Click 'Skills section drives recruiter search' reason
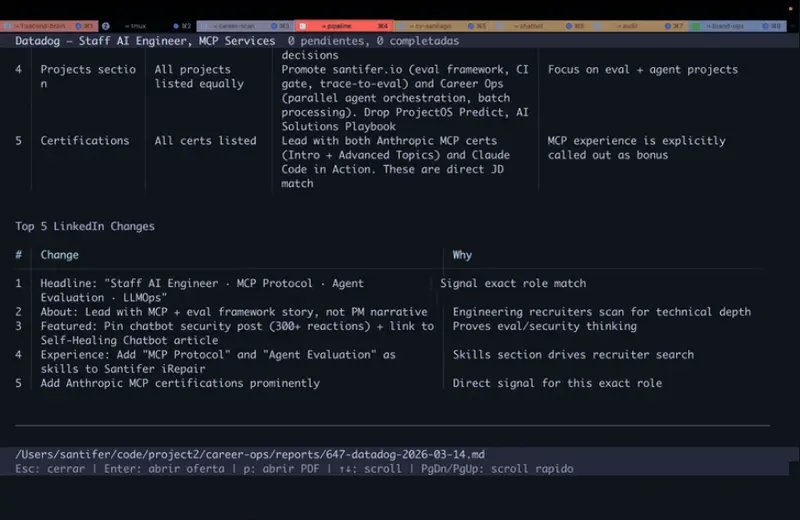The image size is (800, 520). click(573, 355)
